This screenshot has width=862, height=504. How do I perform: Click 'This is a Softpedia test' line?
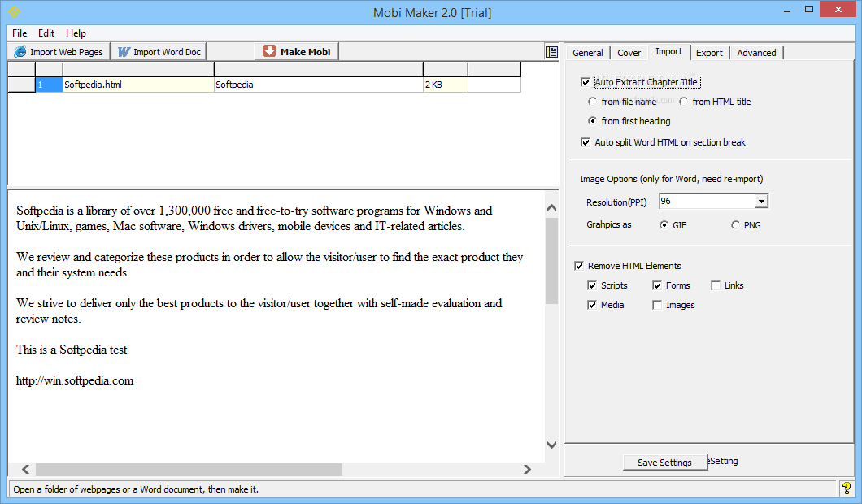[72, 350]
